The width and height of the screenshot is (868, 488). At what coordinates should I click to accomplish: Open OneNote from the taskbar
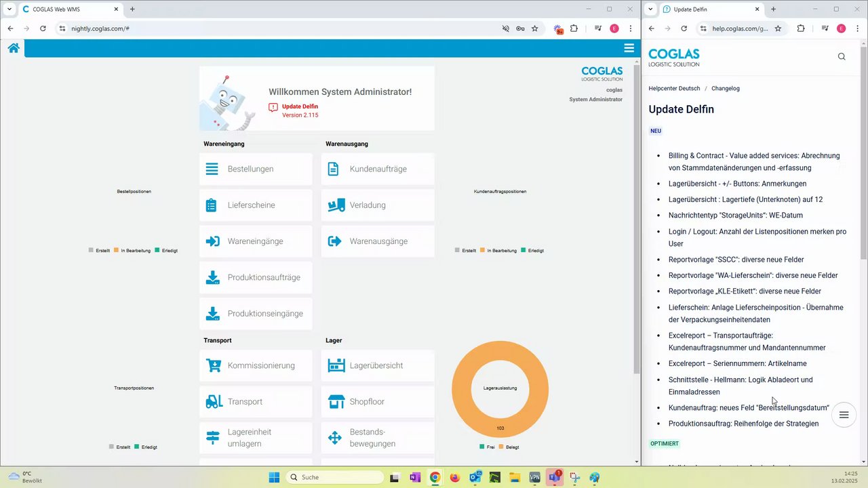(414, 477)
